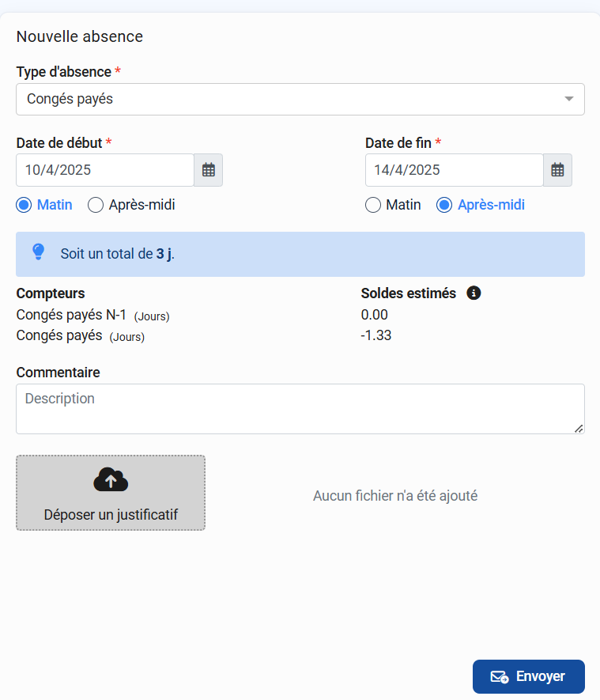600x700 pixels.
Task: Click the cloud upload icon
Action: tap(111, 479)
